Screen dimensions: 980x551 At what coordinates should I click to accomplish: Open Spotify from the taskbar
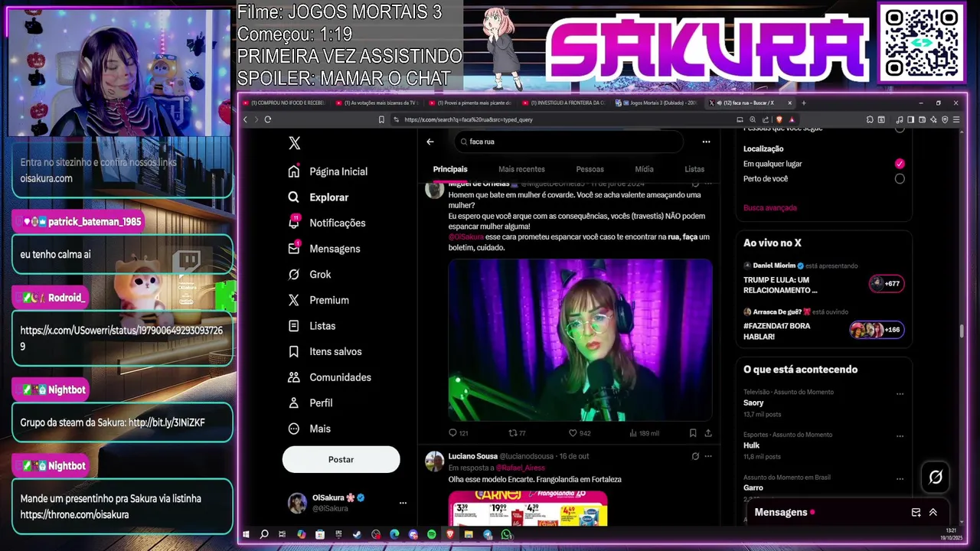[x=431, y=534]
